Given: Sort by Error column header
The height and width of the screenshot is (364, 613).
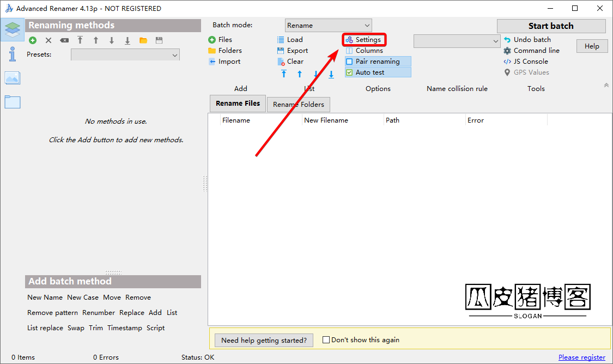Looking at the screenshot, I should pyautogui.click(x=506, y=120).
